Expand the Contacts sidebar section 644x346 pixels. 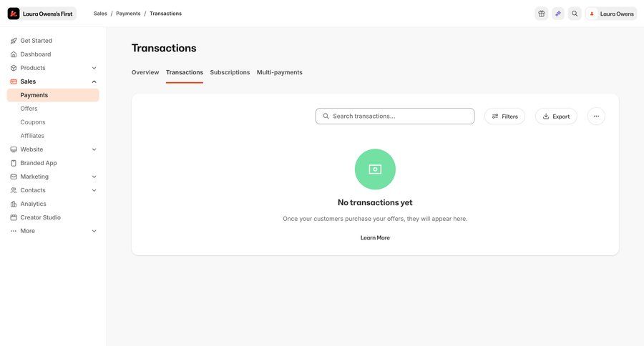[x=94, y=190]
